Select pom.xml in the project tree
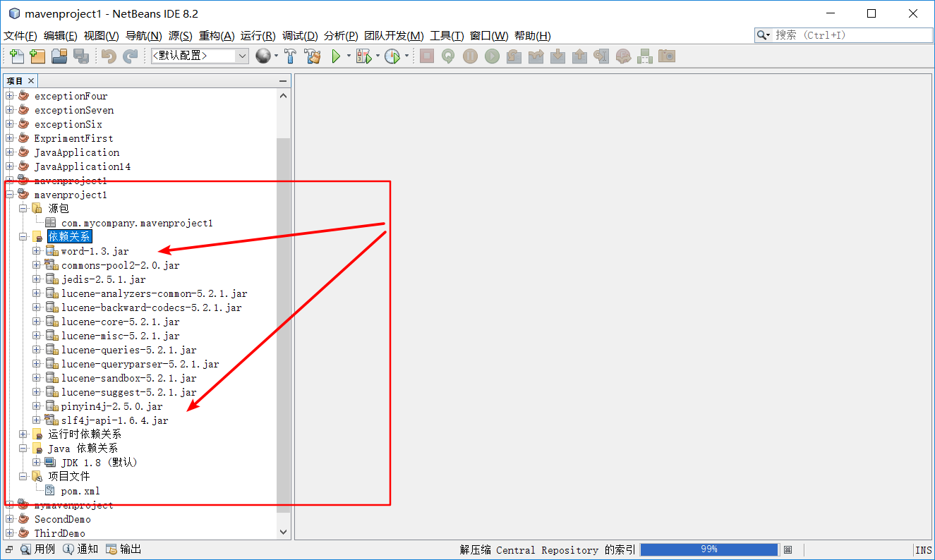Image resolution: width=935 pixels, height=560 pixels. point(80,491)
